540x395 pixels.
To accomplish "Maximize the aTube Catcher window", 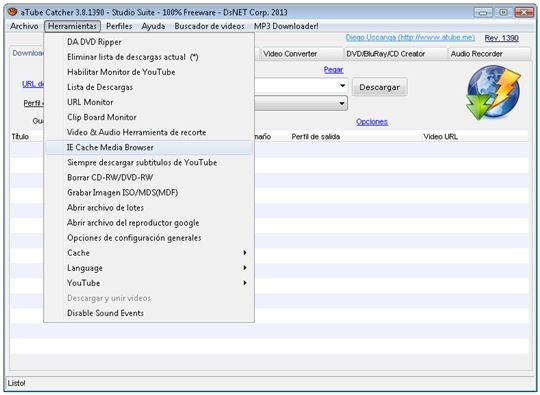I will pos(503,13).
